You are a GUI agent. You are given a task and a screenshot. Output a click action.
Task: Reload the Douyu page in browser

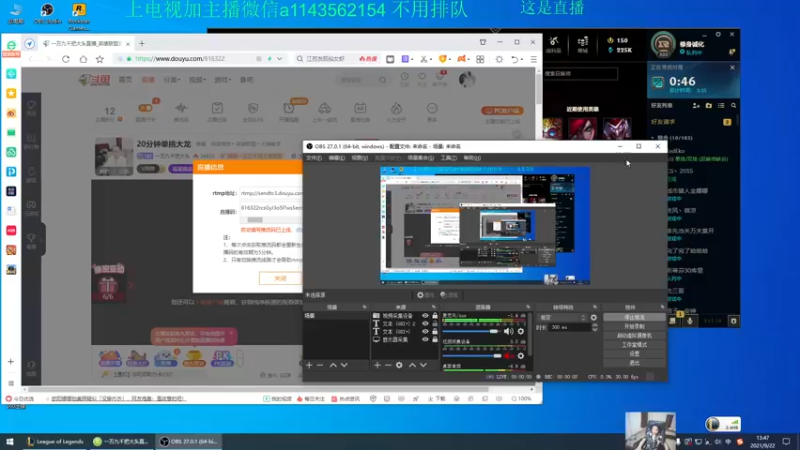66,59
